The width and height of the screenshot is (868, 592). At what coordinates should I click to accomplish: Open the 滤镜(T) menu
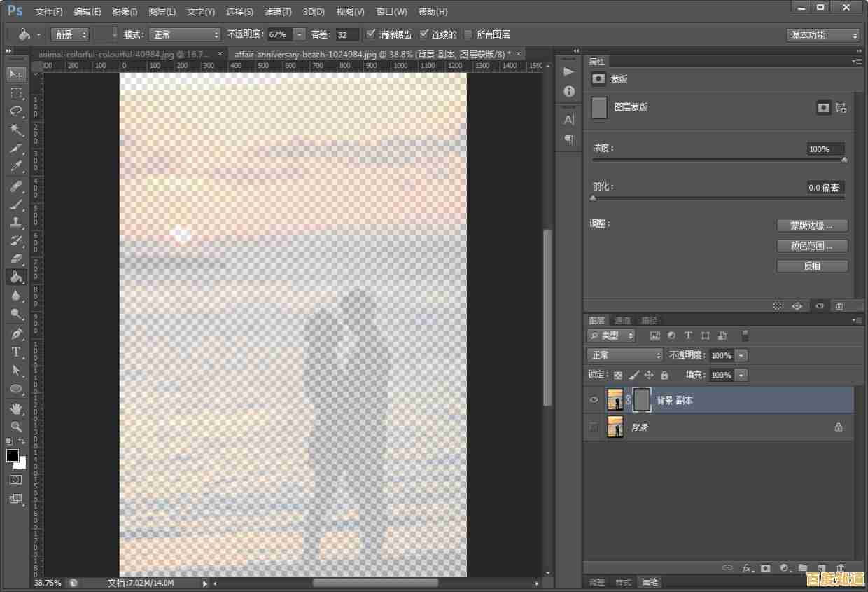coord(278,12)
